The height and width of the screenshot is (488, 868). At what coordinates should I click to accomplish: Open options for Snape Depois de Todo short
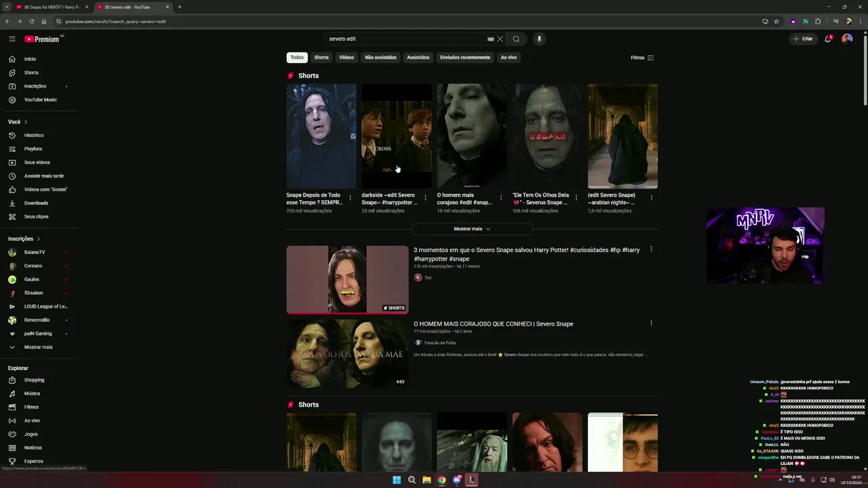tap(350, 198)
